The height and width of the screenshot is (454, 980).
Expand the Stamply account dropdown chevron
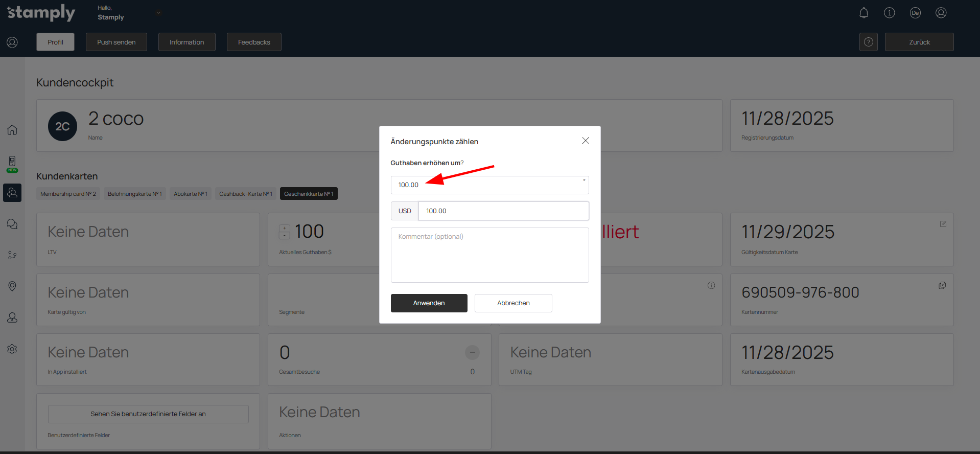(158, 13)
